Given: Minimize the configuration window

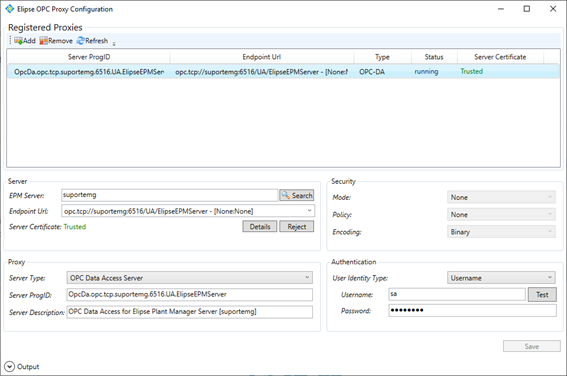Looking at the screenshot, I should [x=501, y=9].
